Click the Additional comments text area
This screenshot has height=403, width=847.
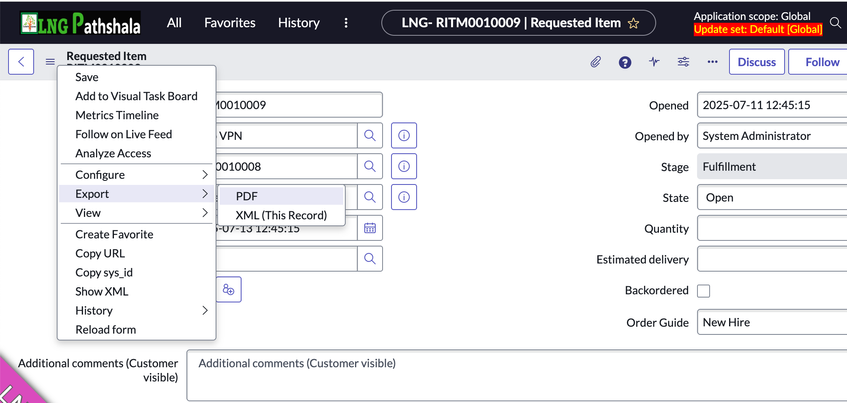coord(517,376)
